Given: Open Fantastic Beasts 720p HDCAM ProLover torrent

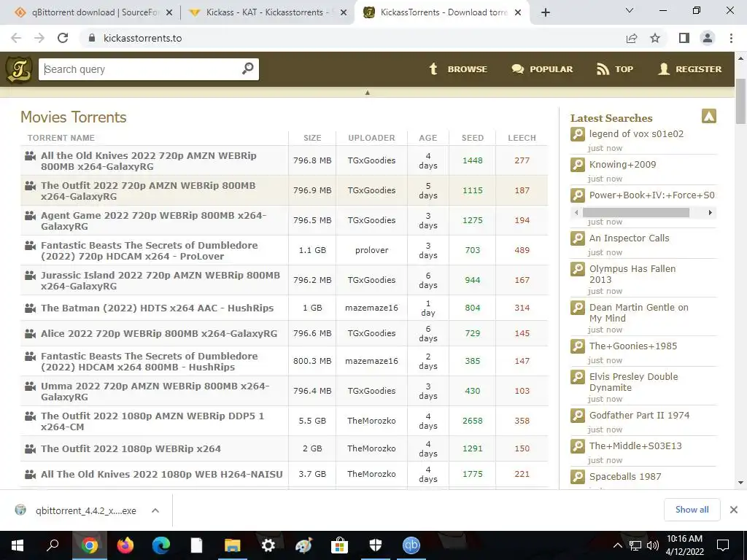Looking at the screenshot, I should (x=149, y=251).
